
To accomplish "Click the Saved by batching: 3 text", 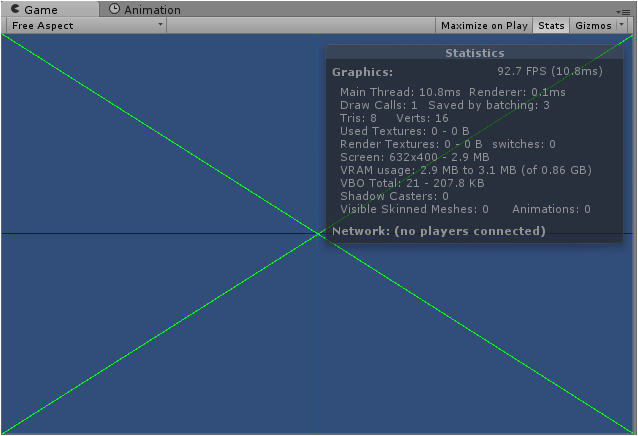I will [489, 105].
